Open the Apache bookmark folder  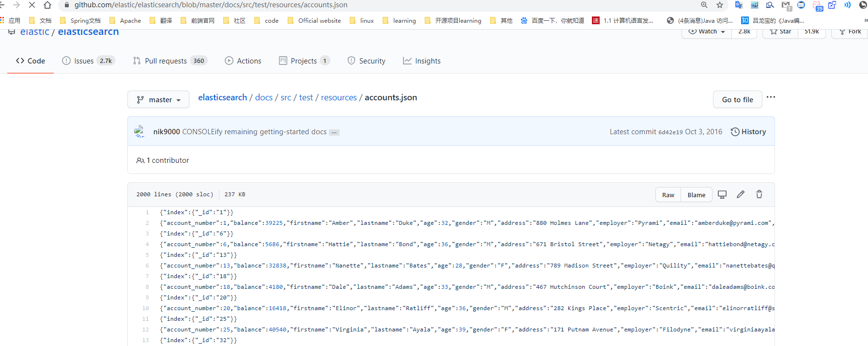coord(125,20)
